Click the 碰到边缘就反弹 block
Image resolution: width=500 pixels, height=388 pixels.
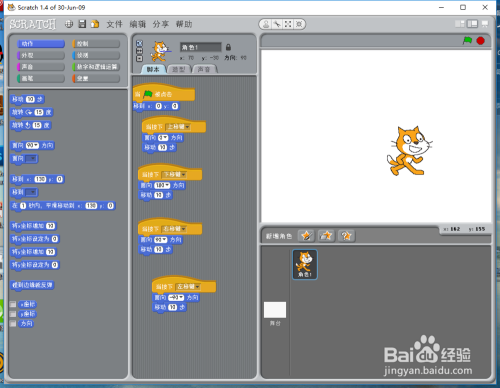[32, 285]
